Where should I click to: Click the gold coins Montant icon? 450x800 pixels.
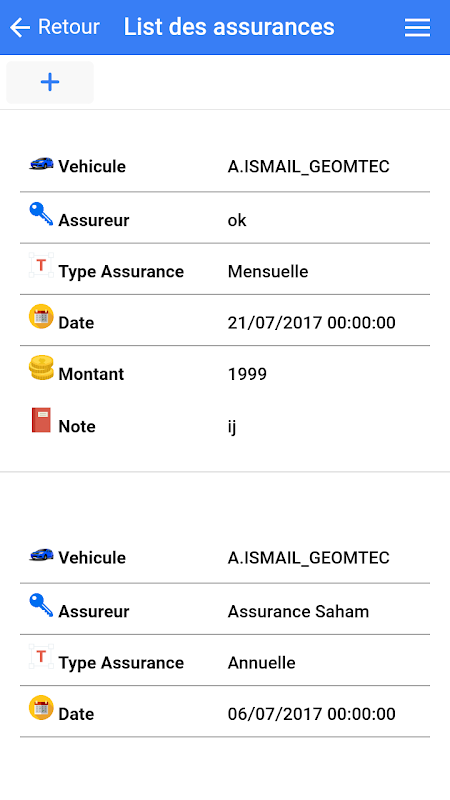pos(41,368)
